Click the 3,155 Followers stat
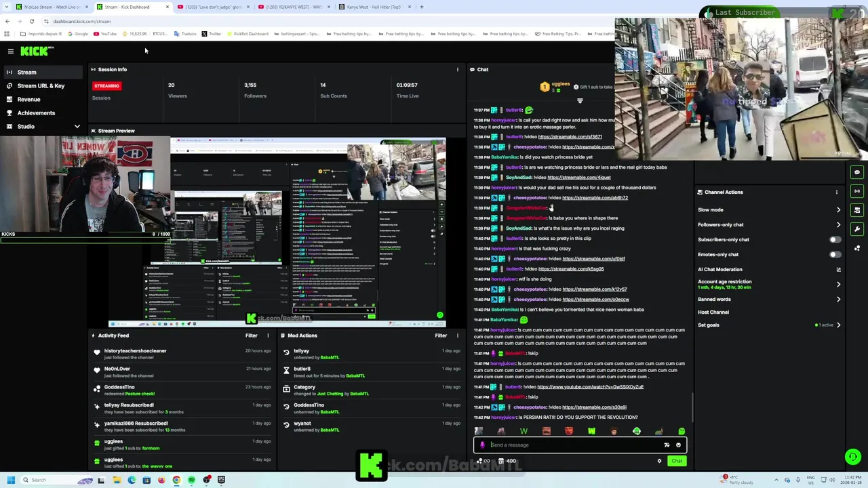Image resolution: width=868 pixels, height=488 pixels. (x=255, y=90)
